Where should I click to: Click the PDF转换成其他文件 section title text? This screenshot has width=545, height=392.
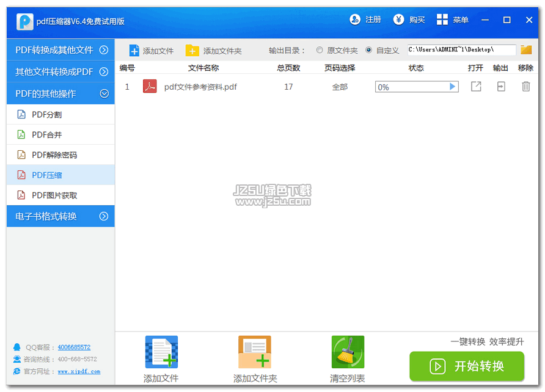tap(54, 50)
